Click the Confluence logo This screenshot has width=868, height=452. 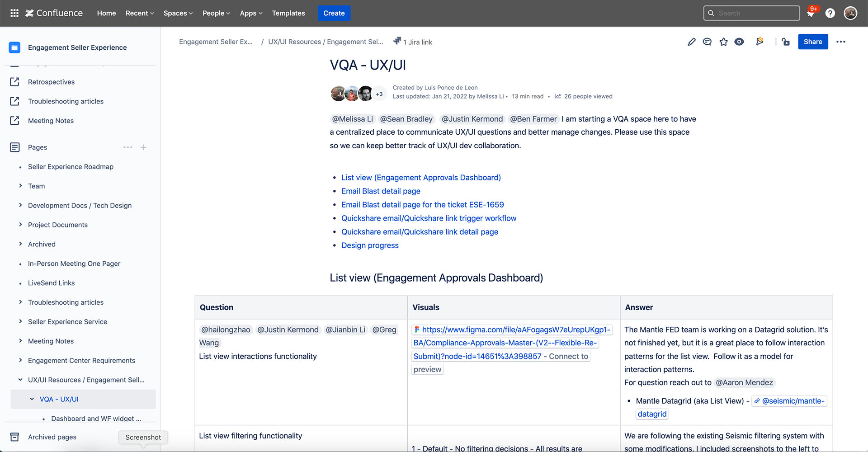click(x=54, y=13)
